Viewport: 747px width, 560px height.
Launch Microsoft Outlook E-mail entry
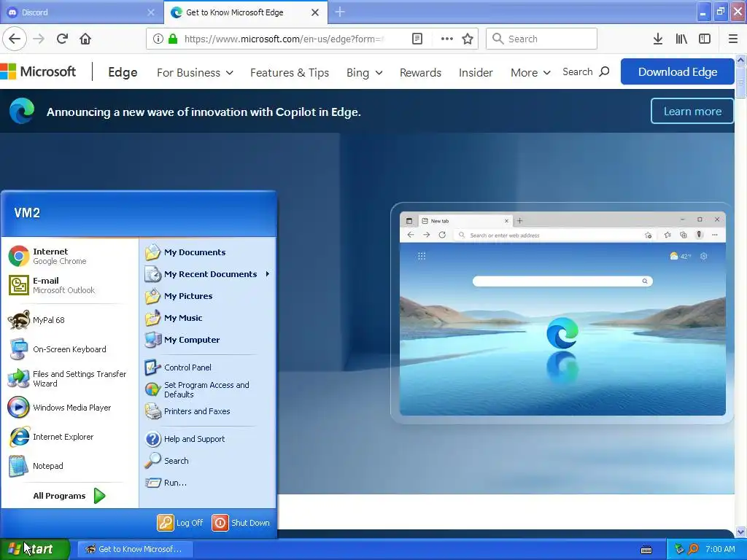[x=69, y=285]
